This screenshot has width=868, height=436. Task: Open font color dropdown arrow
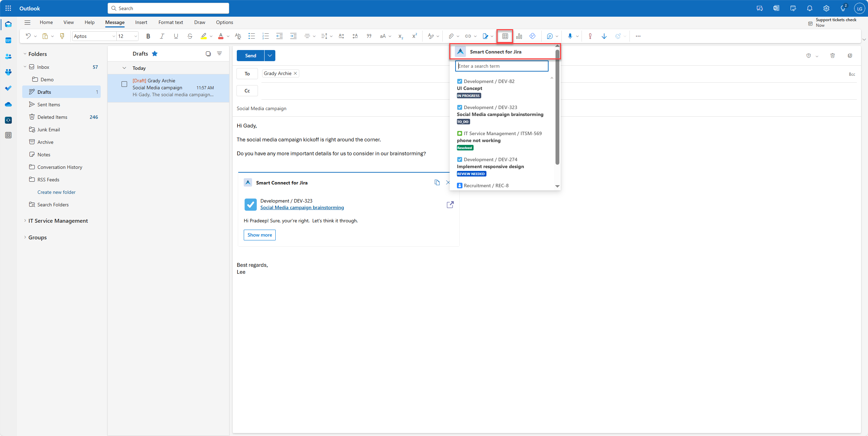point(228,36)
